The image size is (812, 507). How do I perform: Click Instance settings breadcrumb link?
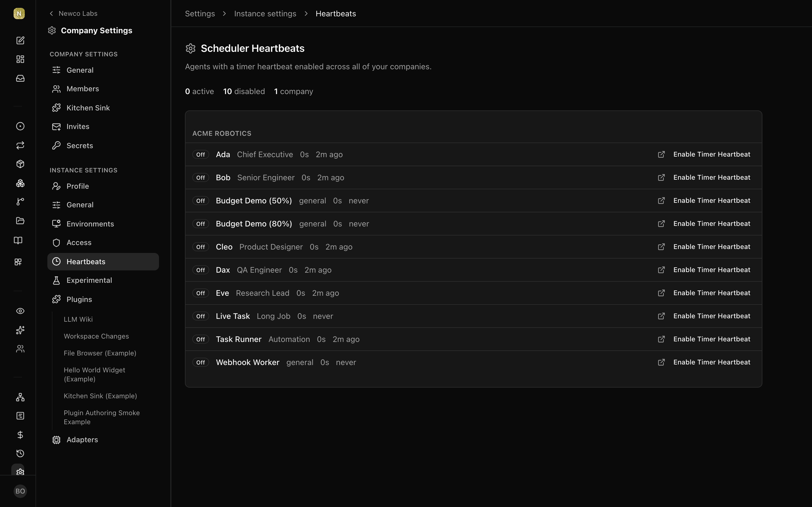pyautogui.click(x=265, y=14)
